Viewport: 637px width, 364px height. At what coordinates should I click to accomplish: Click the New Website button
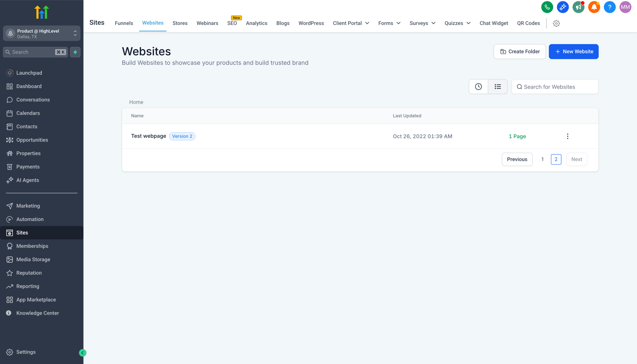[574, 52]
